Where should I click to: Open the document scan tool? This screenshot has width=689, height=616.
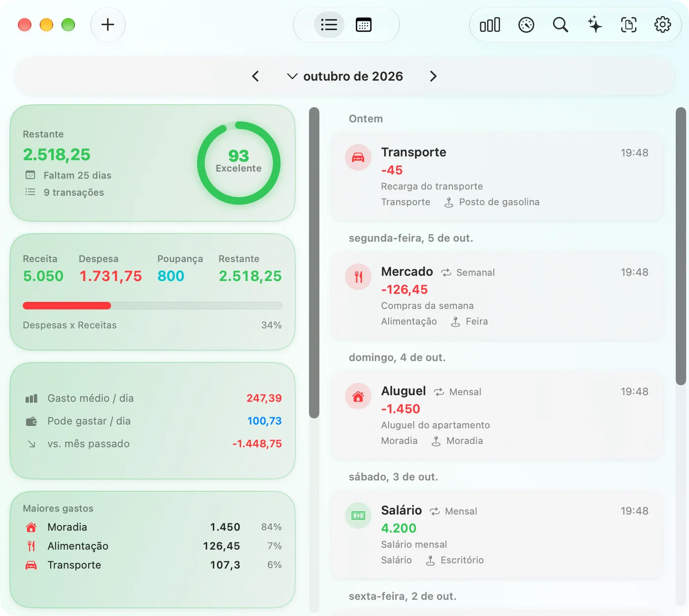coord(628,25)
